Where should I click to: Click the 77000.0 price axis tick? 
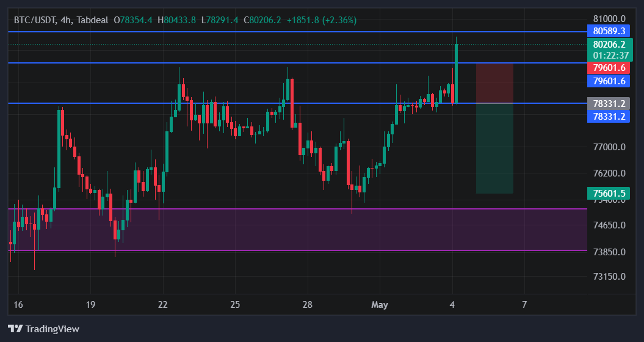[609, 147]
